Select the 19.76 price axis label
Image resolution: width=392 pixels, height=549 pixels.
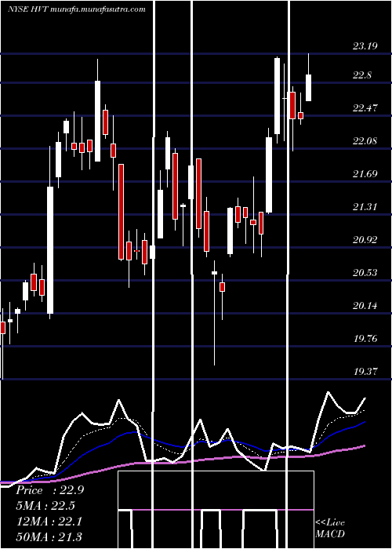365,339
